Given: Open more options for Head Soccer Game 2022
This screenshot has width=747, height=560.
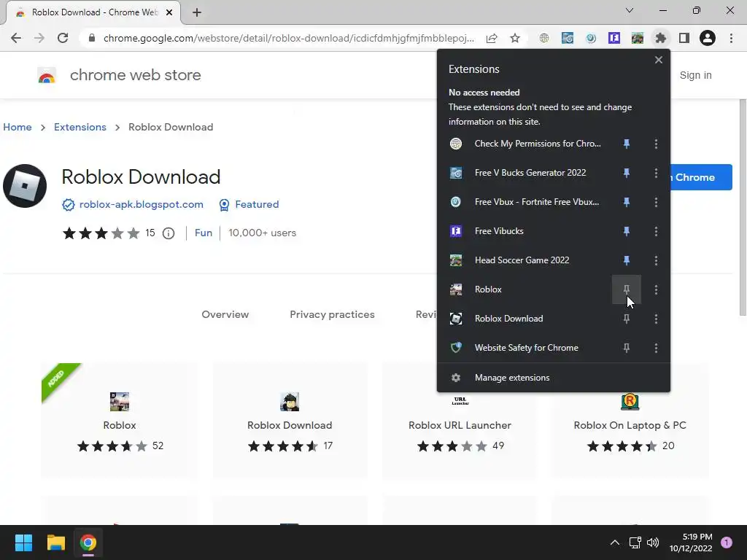Looking at the screenshot, I should pyautogui.click(x=656, y=260).
